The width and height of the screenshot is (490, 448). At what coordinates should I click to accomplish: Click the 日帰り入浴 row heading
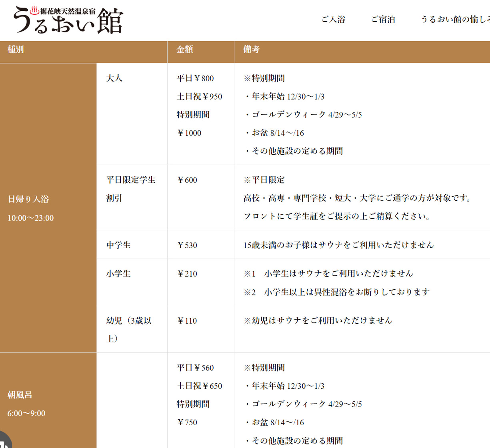pos(28,199)
